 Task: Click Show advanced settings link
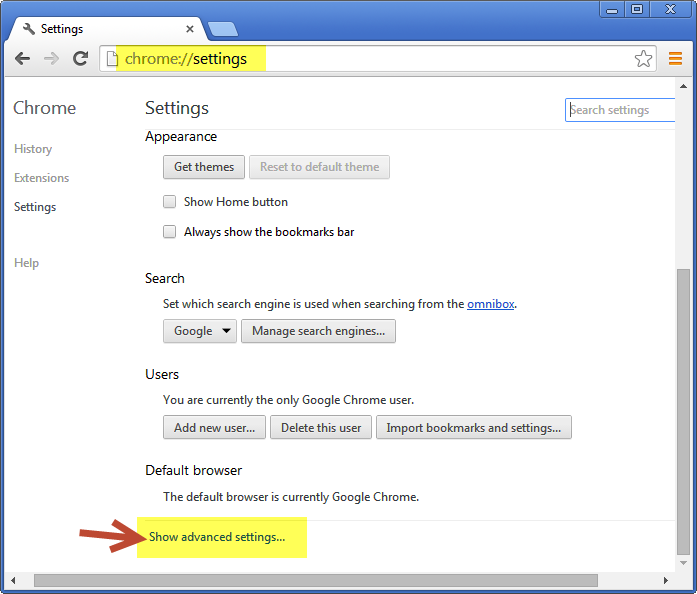pos(217,537)
